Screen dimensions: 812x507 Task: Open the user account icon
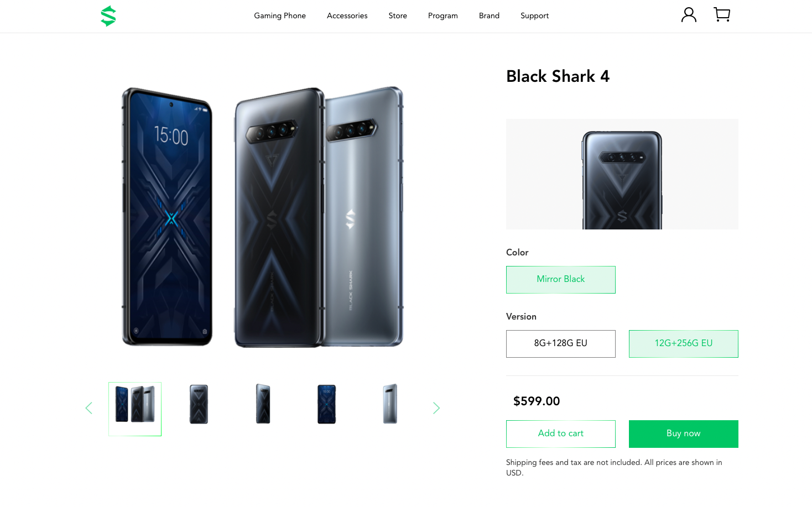click(x=689, y=15)
